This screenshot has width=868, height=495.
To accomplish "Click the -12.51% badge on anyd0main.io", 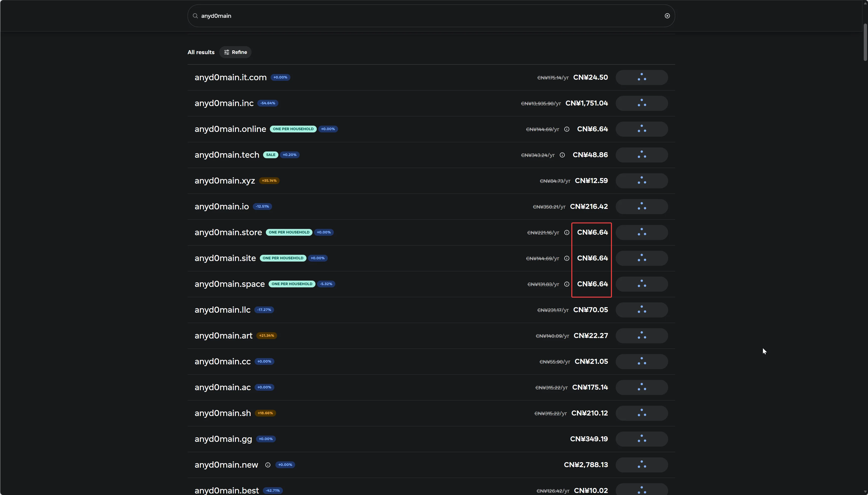I will 263,207.
